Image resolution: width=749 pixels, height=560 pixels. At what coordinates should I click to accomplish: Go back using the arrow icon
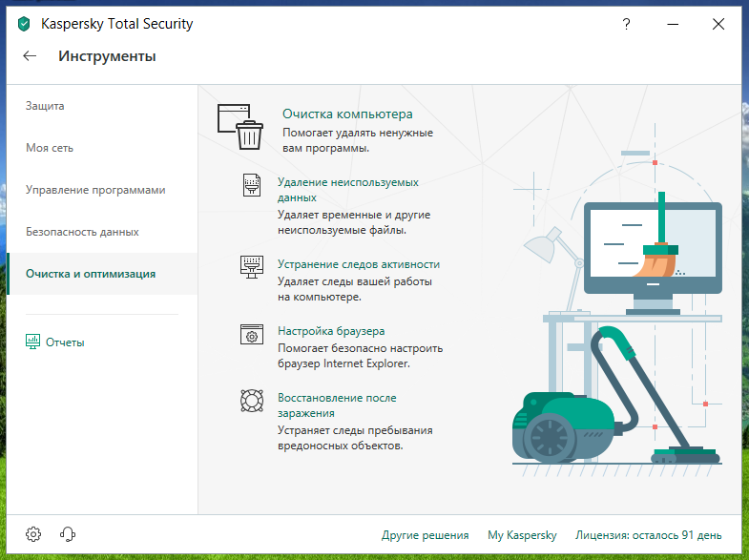point(30,56)
